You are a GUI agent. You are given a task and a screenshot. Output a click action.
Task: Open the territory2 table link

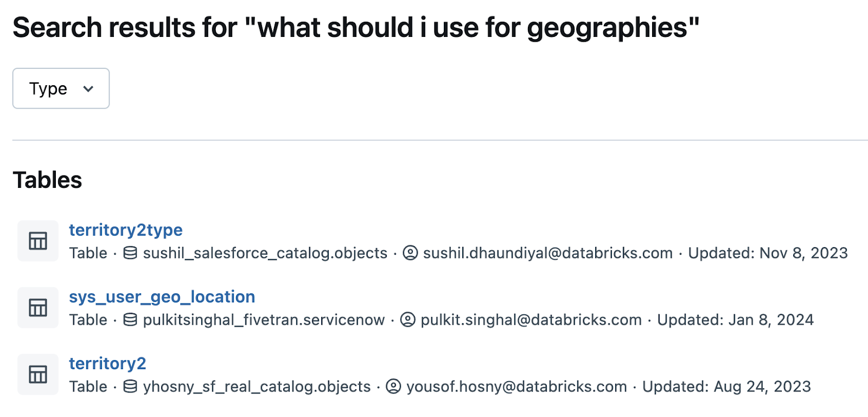pos(107,364)
